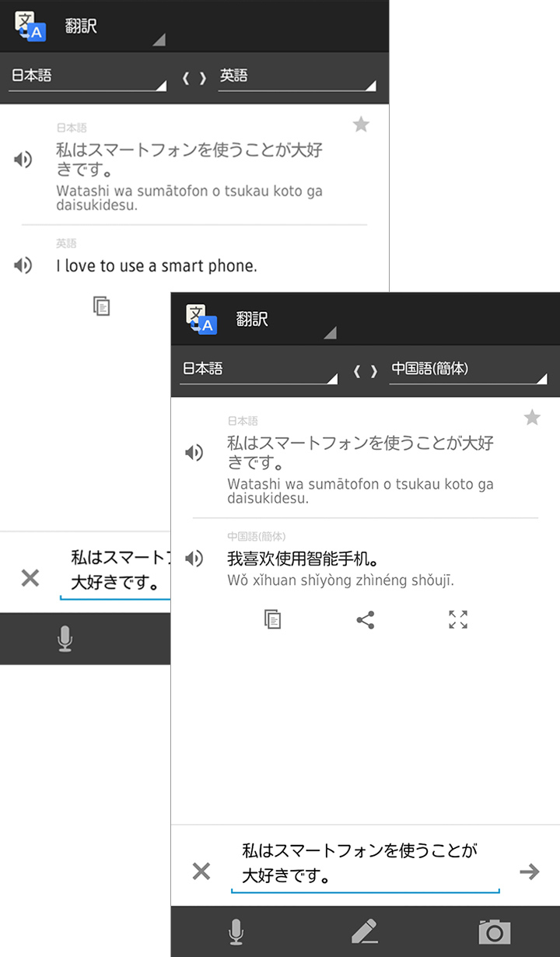Play audio of Chinese translation result
This screenshot has height=957, width=560.
194,559
